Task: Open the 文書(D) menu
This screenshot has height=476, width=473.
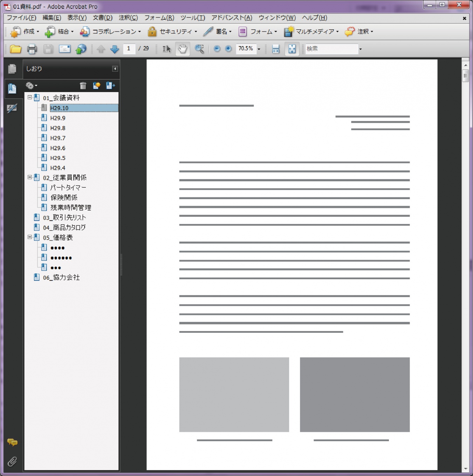Action: [103, 18]
